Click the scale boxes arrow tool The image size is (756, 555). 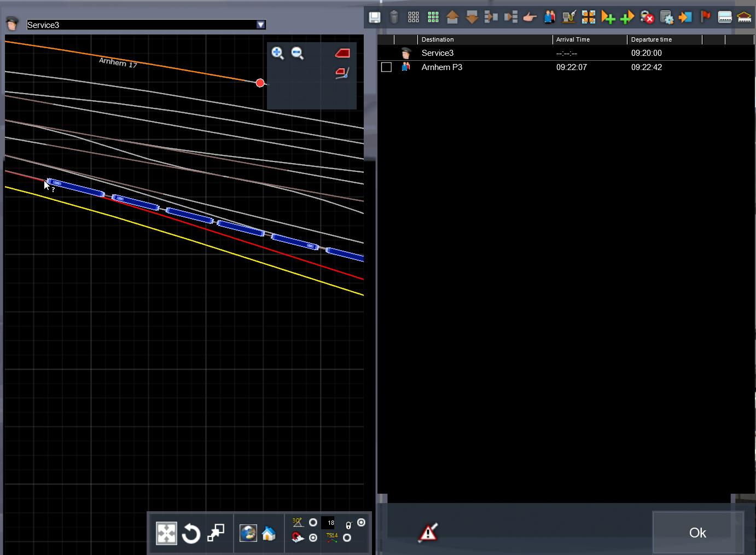(x=216, y=533)
